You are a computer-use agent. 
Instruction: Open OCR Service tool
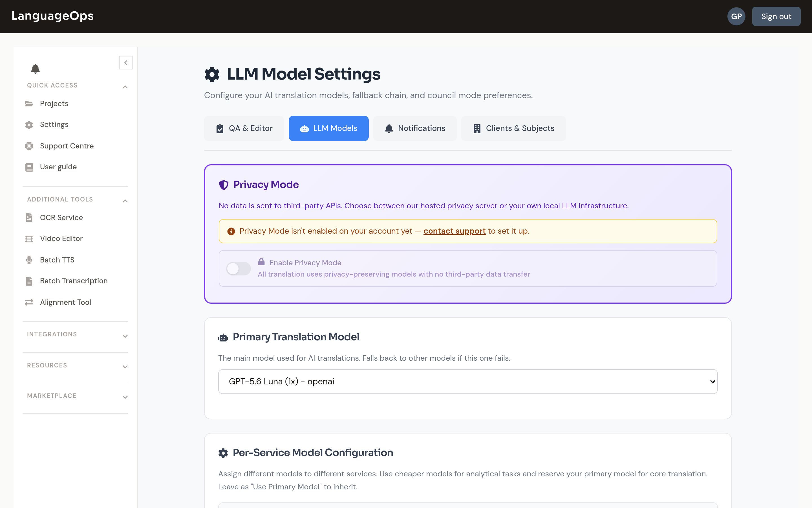click(x=61, y=218)
